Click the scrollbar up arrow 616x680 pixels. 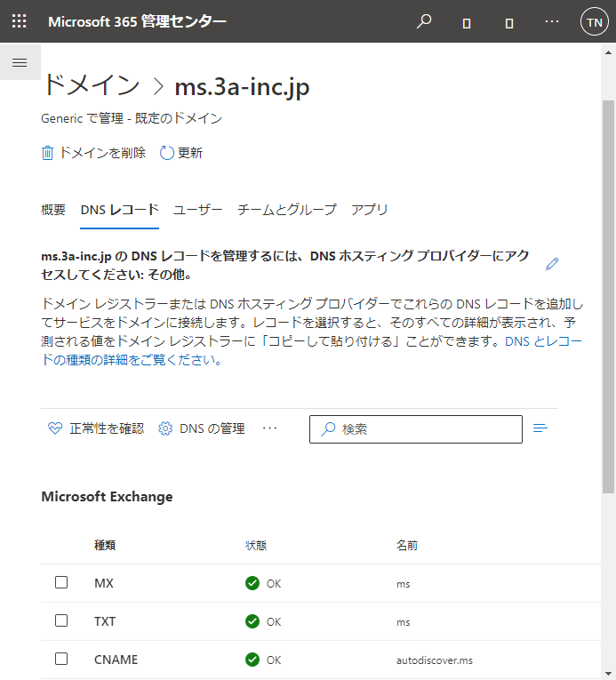[608, 52]
